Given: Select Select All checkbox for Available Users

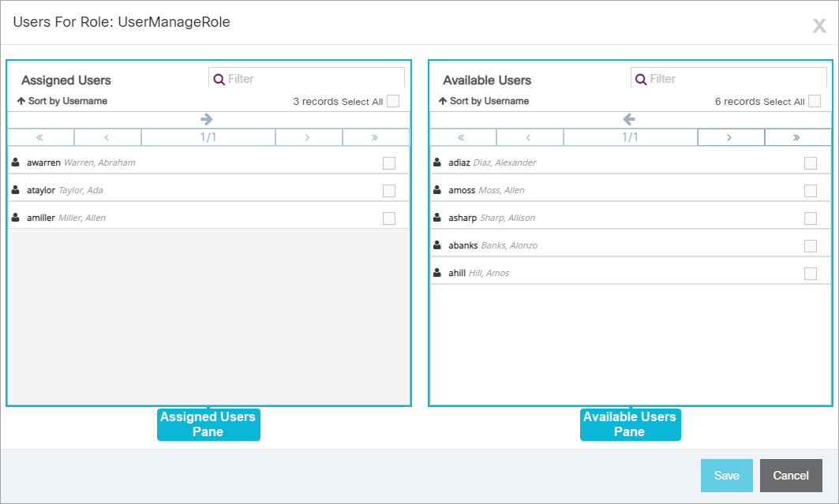Looking at the screenshot, I should (x=815, y=101).
